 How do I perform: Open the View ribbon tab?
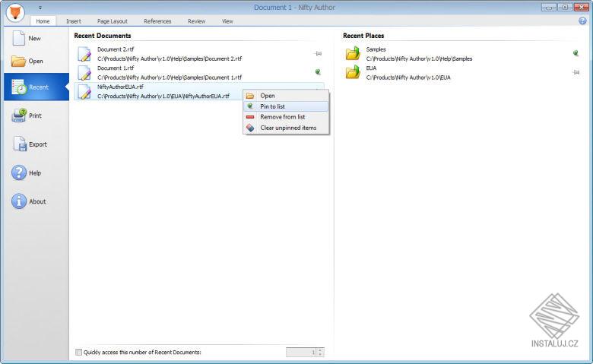[227, 21]
